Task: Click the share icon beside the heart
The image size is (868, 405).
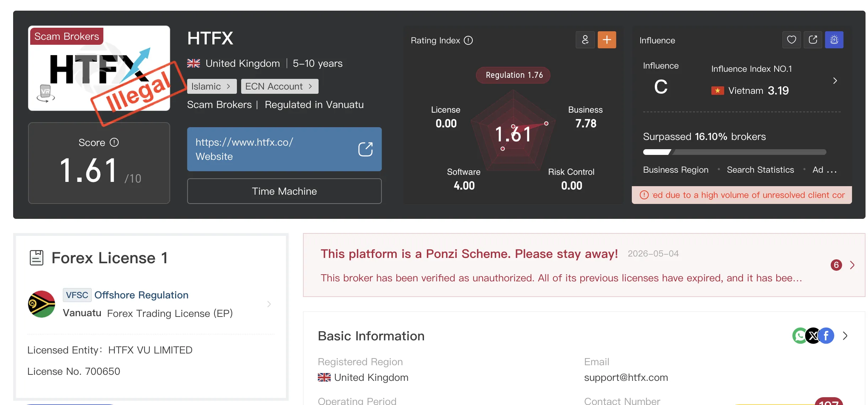Action: tap(813, 40)
